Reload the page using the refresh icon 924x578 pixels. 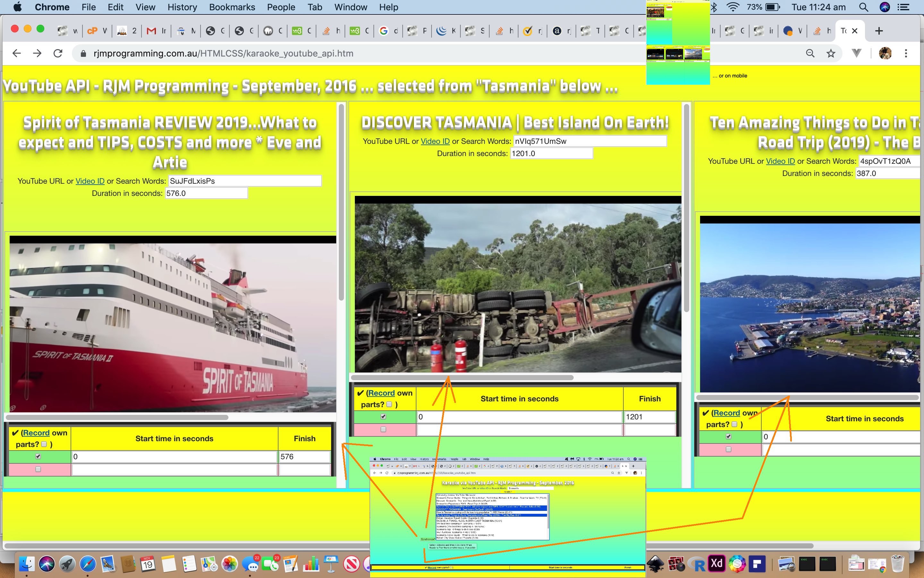(x=58, y=53)
